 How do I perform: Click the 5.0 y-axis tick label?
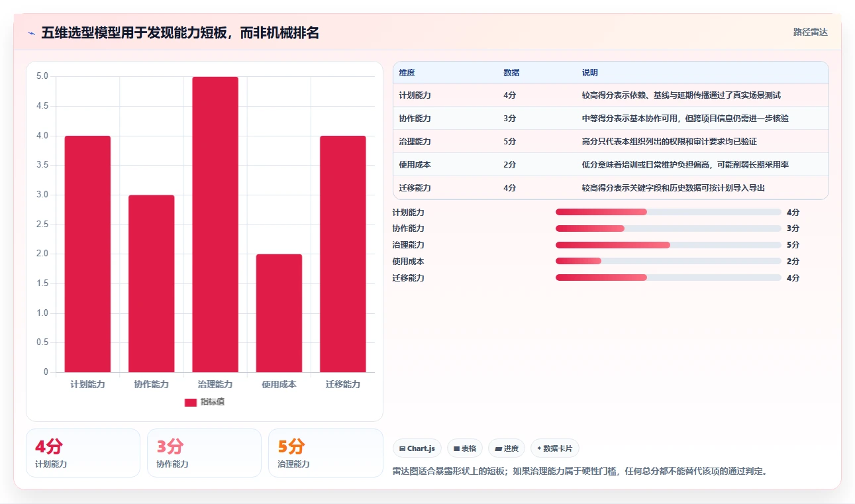pos(42,76)
